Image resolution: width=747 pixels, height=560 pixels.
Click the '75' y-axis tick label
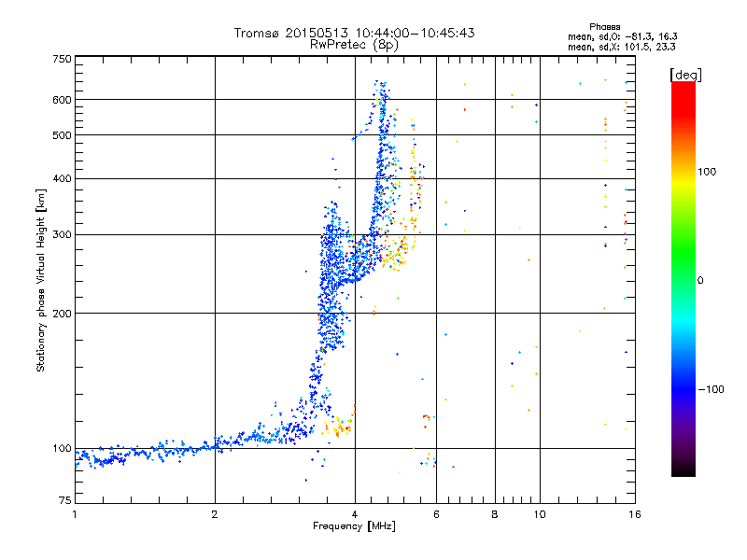click(65, 500)
